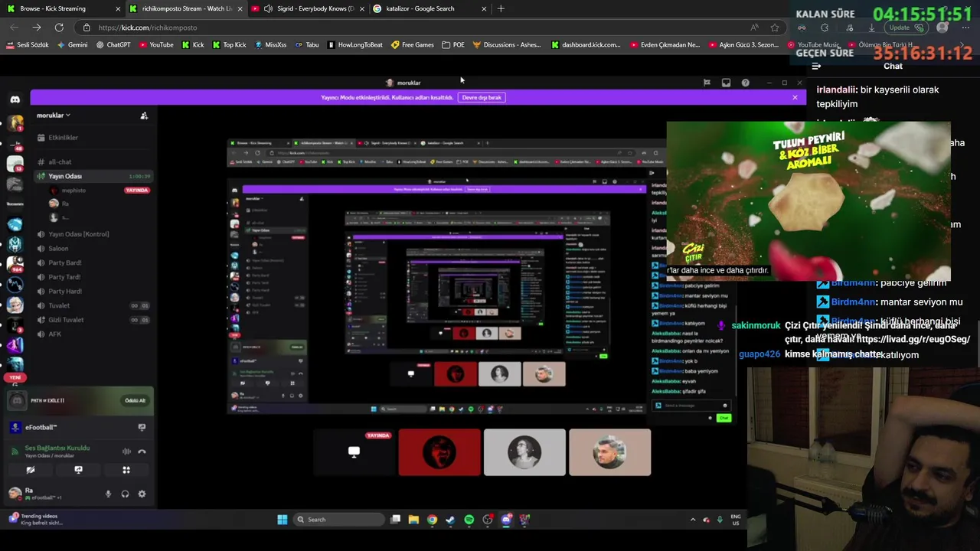Open Discord user settings gear
Screen dimensions: 980x551
142,494
